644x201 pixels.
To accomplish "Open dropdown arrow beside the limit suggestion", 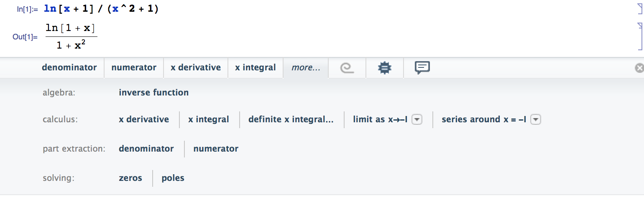I will click(x=417, y=120).
